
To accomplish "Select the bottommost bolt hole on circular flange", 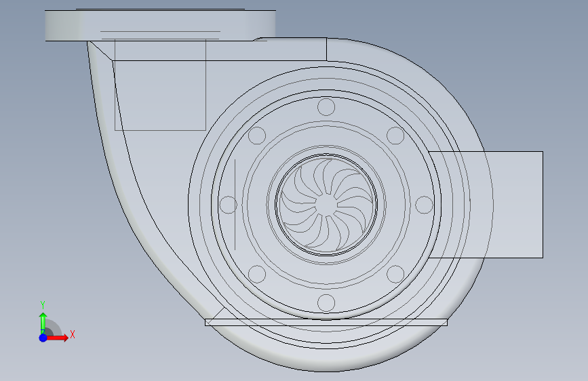I will tap(326, 302).
